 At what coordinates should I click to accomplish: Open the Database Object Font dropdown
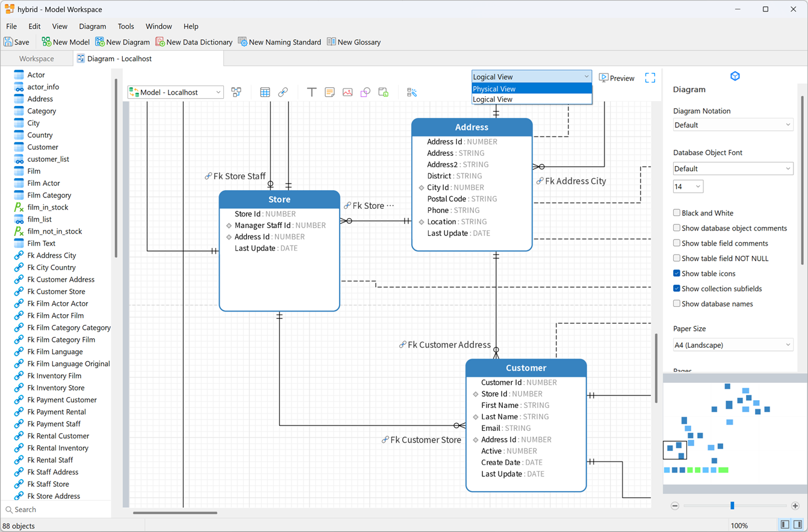(x=733, y=169)
